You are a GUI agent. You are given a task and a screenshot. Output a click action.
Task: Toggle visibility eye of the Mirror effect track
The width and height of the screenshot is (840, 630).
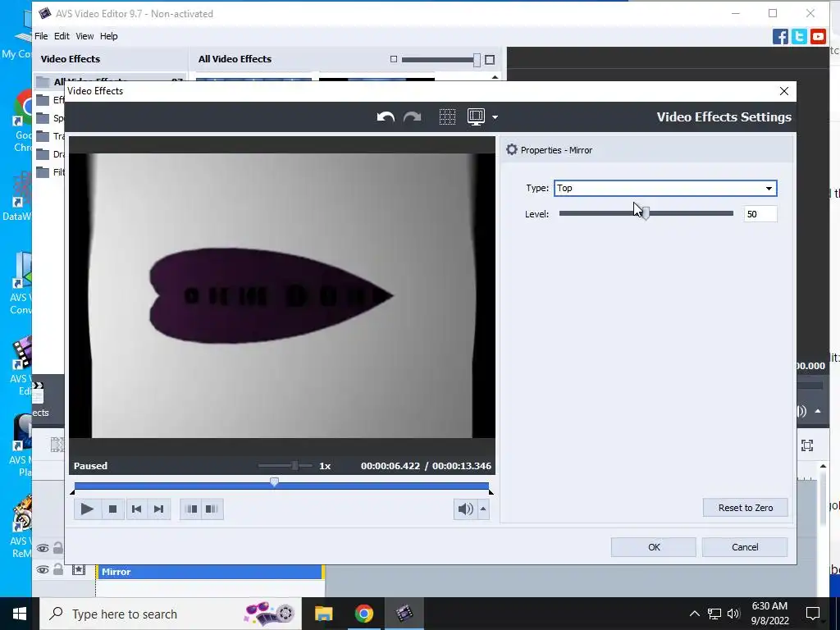pyautogui.click(x=43, y=569)
